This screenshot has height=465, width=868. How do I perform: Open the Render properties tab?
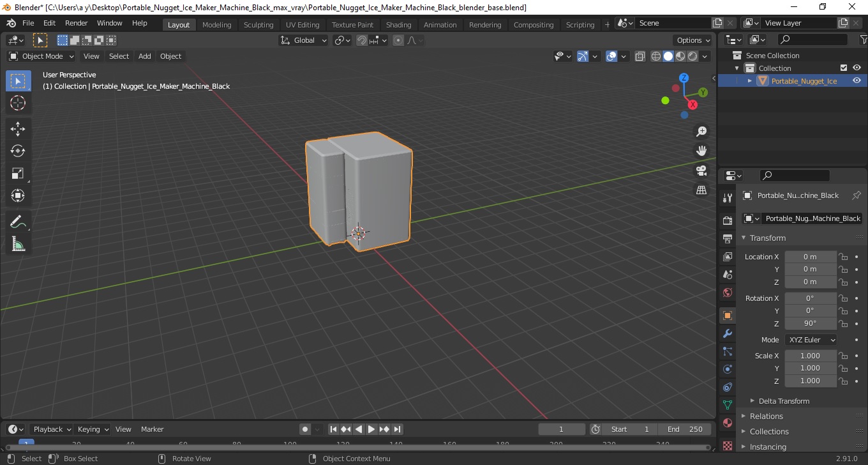[728, 221]
